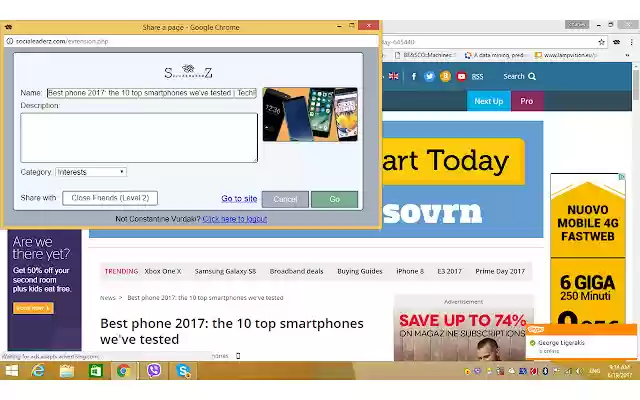Open the RSS feed link
Image resolution: width=640 pixels, height=400 pixels.
(477, 77)
